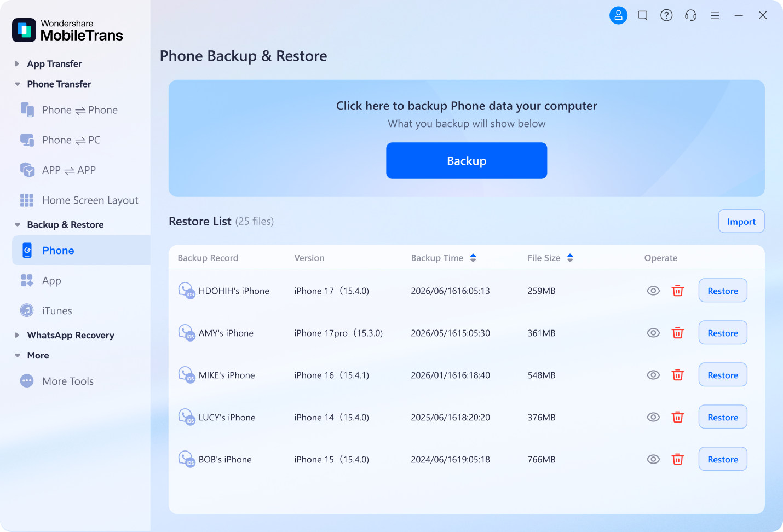Image resolution: width=783 pixels, height=532 pixels.
Task: Restore BOB's iPhone backup
Action: click(x=723, y=459)
